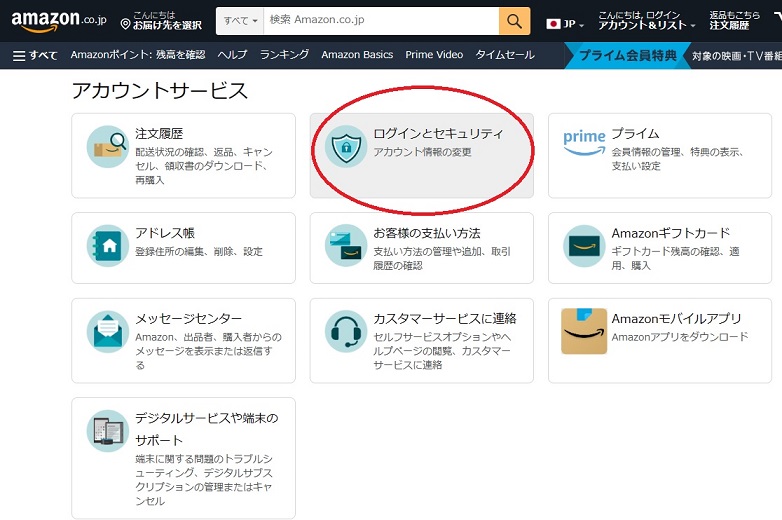Open Amazon Basics in the nav bar
Viewport: 782px width, 520px height.
click(357, 55)
